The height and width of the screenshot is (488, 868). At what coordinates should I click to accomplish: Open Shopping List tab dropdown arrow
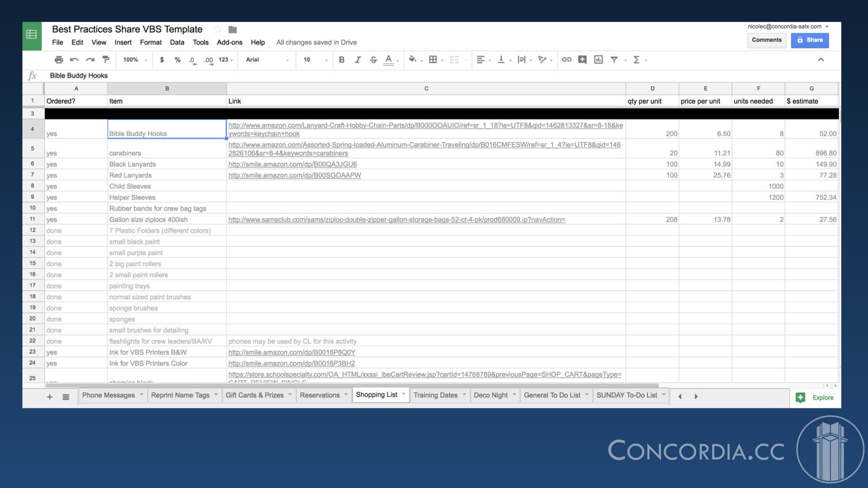coord(404,394)
